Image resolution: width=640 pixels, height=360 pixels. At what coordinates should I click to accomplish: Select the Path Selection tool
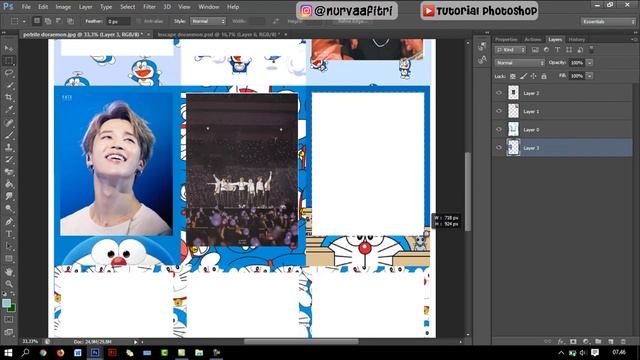[9, 246]
